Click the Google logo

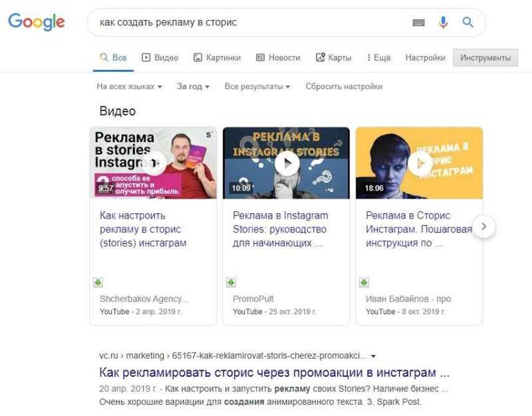[x=37, y=22]
